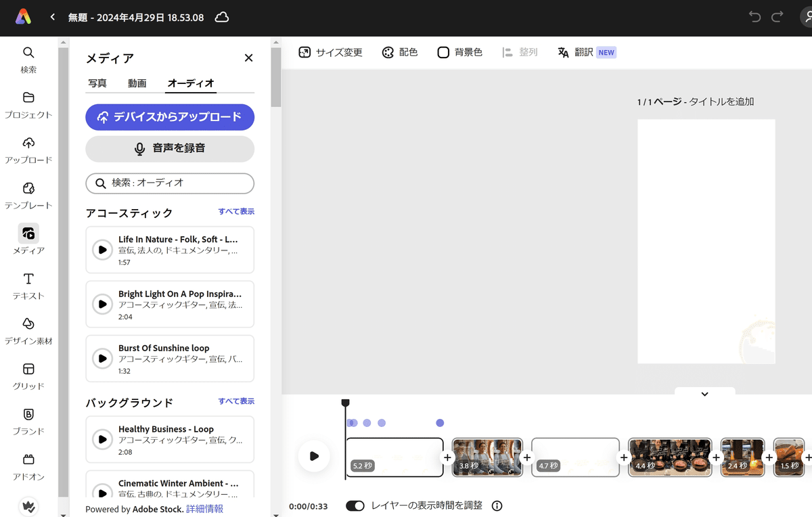Image resolution: width=812 pixels, height=517 pixels.
Task: Collapse the timeline with chevron
Action: tap(704, 394)
